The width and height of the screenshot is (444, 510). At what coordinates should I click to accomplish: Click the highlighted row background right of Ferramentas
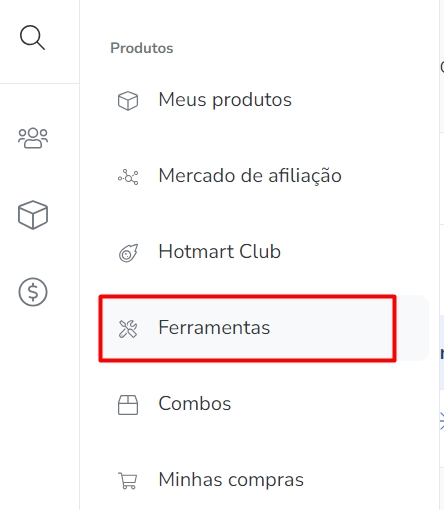pyautogui.click(x=412, y=328)
